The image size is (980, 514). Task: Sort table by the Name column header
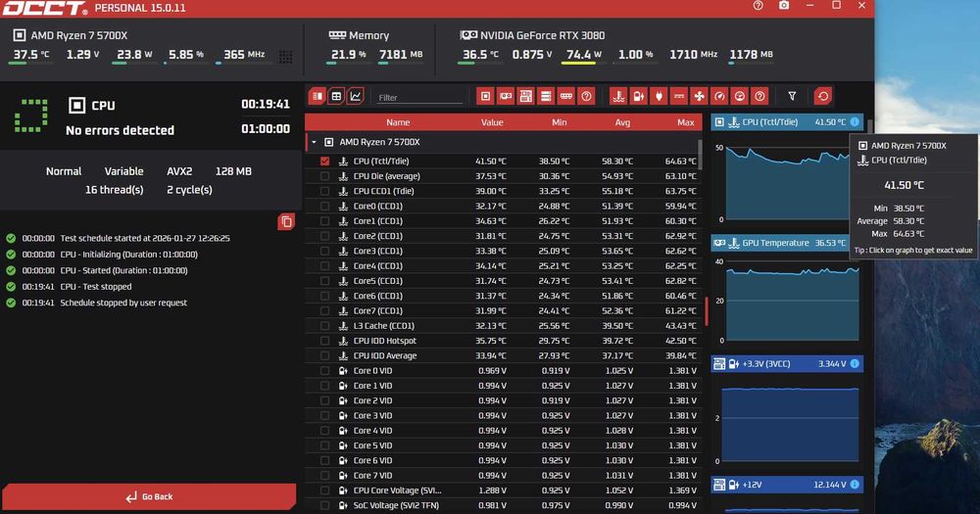pyautogui.click(x=398, y=122)
